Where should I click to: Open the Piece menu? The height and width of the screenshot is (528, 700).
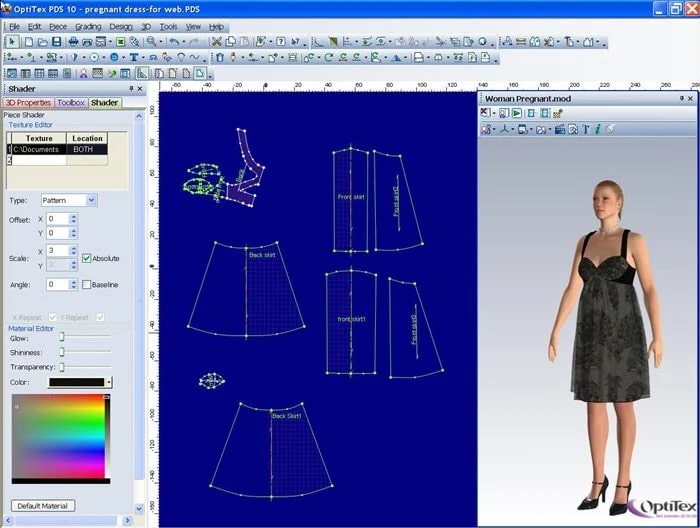[58, 27]
